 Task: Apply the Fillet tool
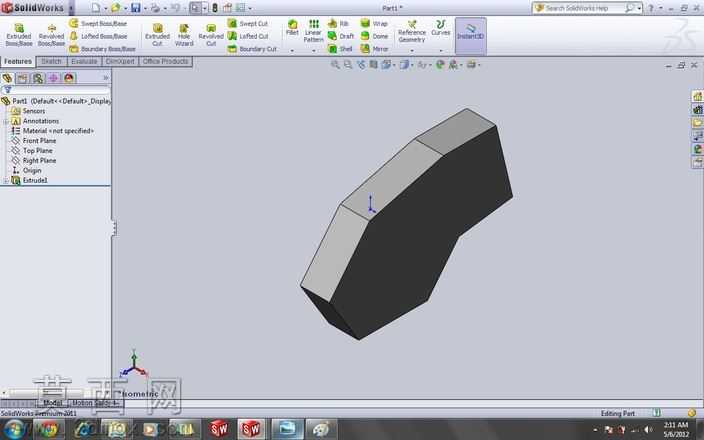(292, 28)
